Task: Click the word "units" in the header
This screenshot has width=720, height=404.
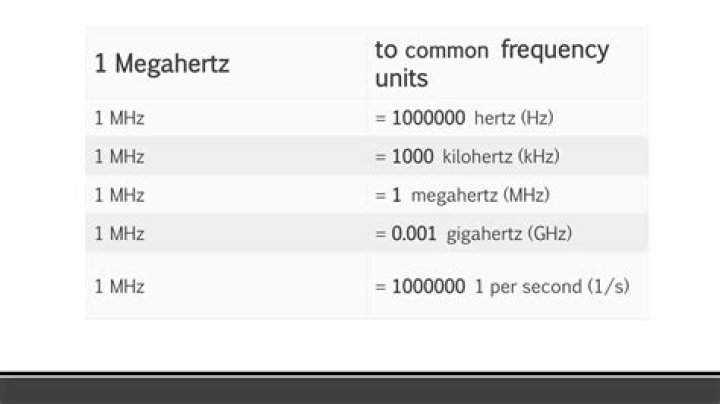Action: click(x=401, y=77)
